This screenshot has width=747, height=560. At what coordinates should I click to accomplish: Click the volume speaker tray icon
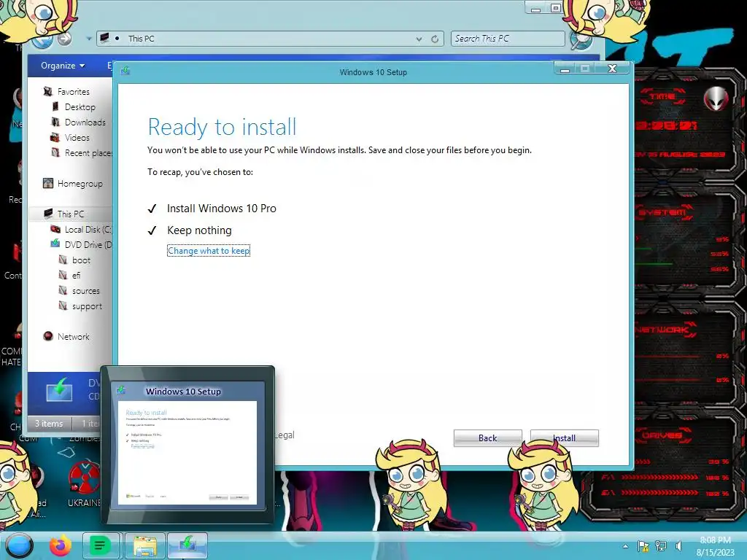click(x=678, y=545)
